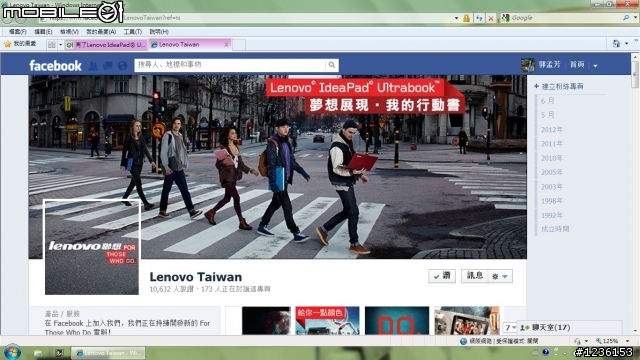The height and width of the screenshot is (360, 640).
Task: Close the Lenovo Taiwan tab
Action: point(227,44)
